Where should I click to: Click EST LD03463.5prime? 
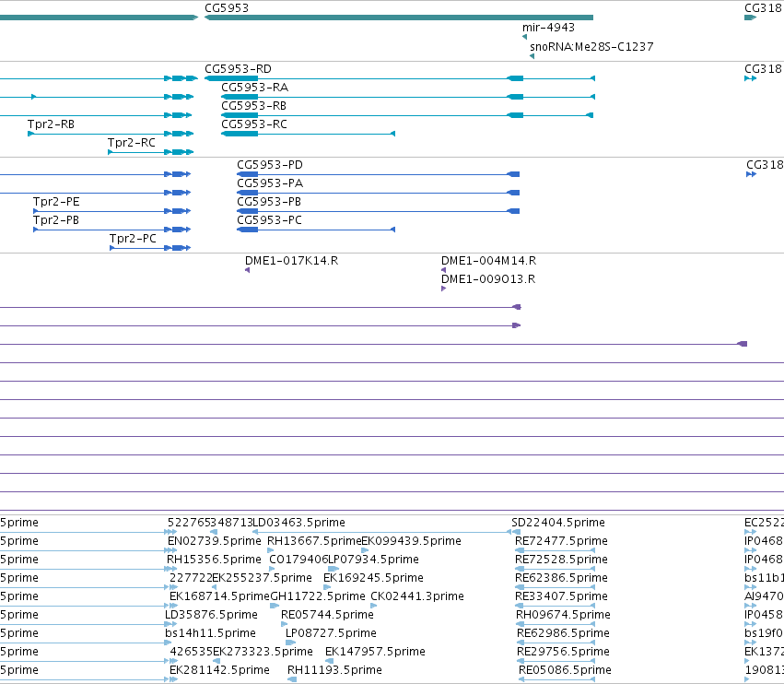(299, 523)
